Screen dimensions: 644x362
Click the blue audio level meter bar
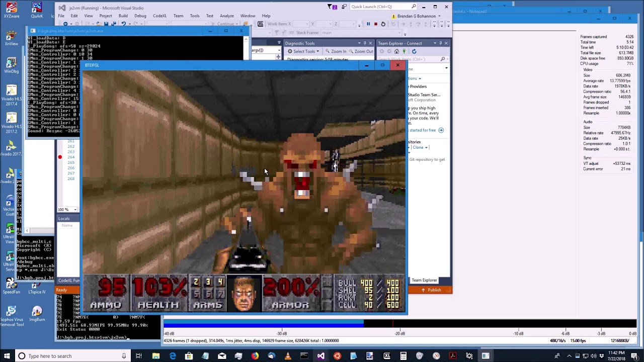tap(263, 324)
